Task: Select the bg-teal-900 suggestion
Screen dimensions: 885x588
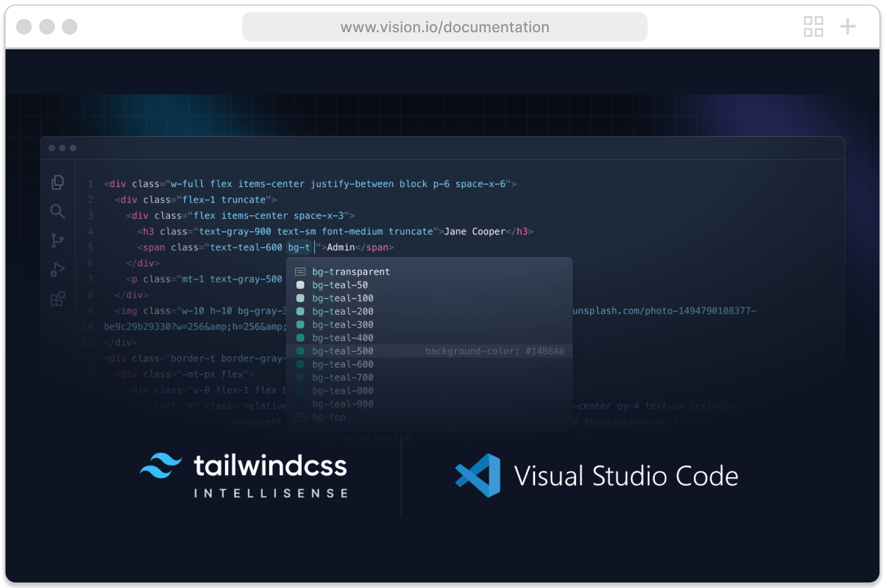Action: 429,404
